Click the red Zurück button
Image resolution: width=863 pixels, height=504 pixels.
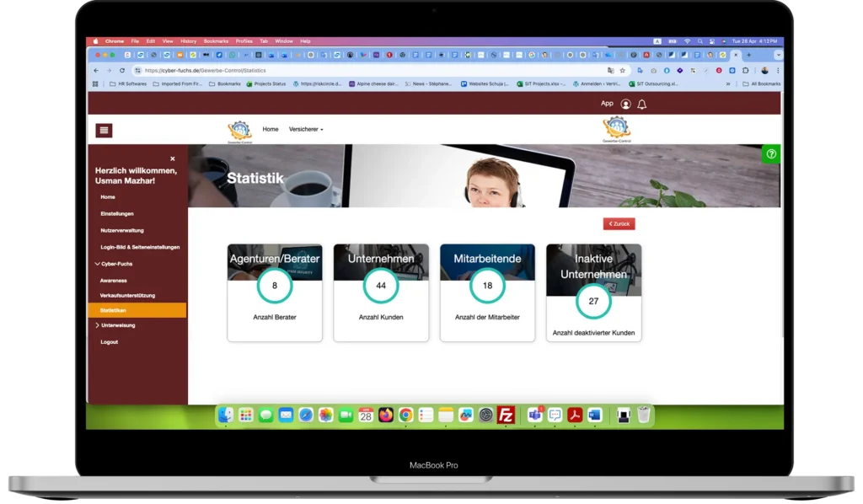619,224
